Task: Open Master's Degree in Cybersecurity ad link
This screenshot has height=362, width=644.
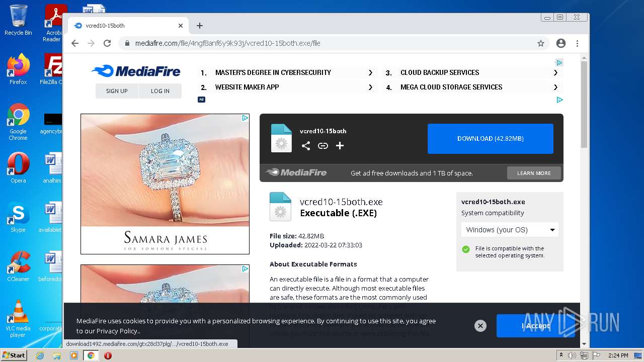Action: (x=273, y=72)
